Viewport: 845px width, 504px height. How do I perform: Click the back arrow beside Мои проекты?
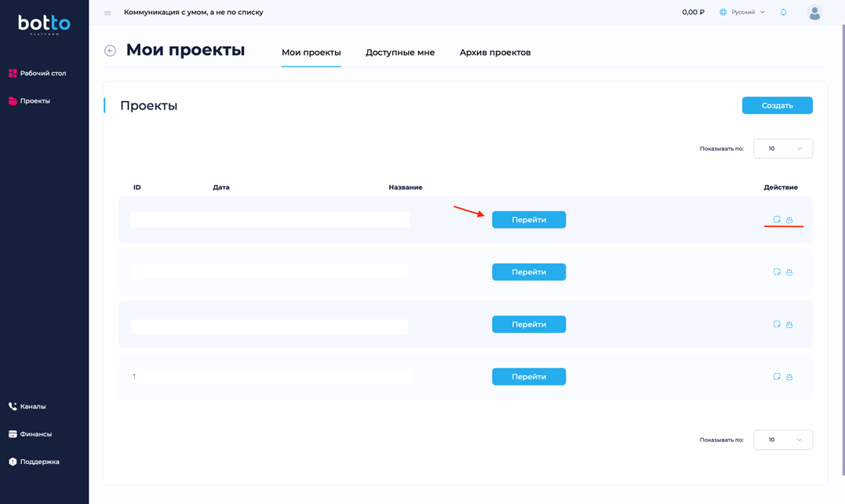click(110, 51)
